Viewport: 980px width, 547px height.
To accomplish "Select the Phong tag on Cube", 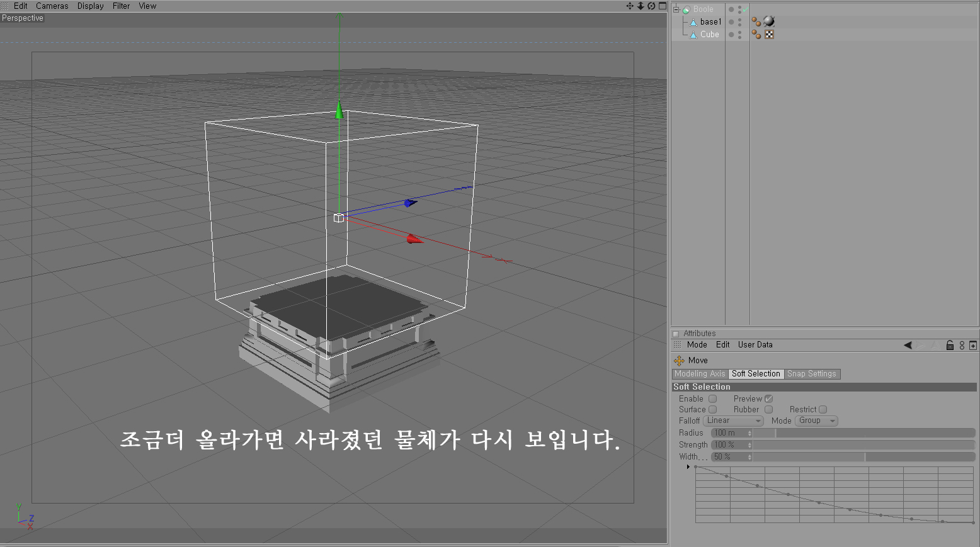I will click(756, 35).
